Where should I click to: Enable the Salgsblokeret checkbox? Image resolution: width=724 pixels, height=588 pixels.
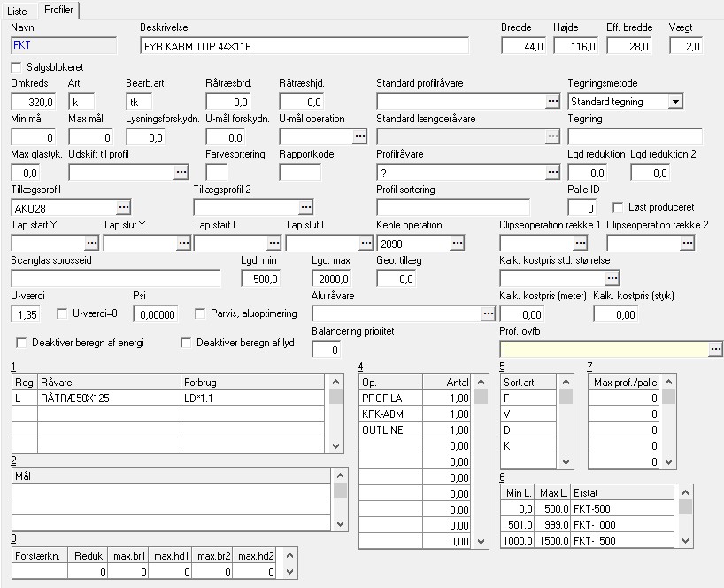click(x=17, y=67)
